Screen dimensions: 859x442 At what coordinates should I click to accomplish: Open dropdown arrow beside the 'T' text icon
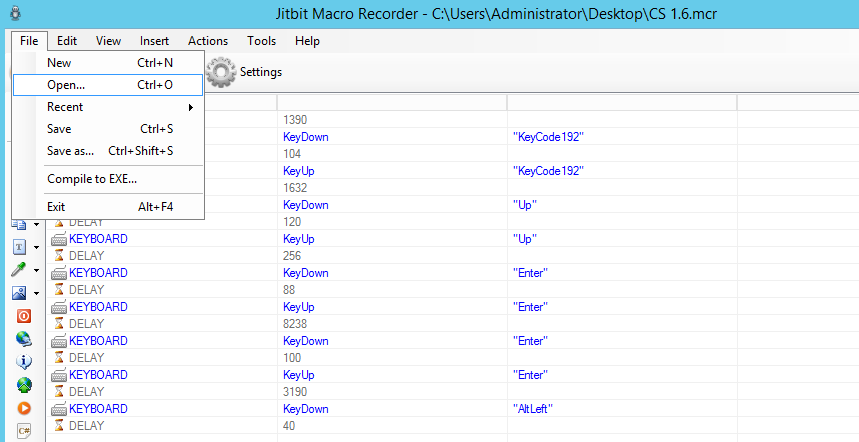[36, 247]
